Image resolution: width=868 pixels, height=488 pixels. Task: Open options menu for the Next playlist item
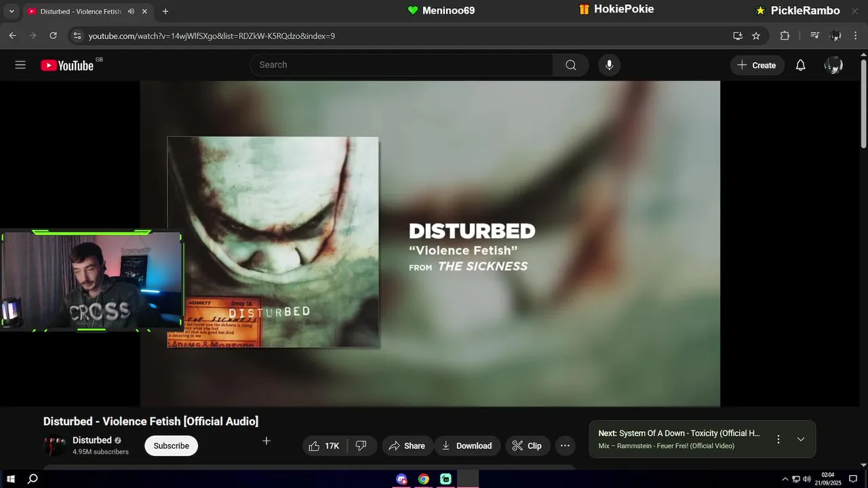click(x=778, y=439)
